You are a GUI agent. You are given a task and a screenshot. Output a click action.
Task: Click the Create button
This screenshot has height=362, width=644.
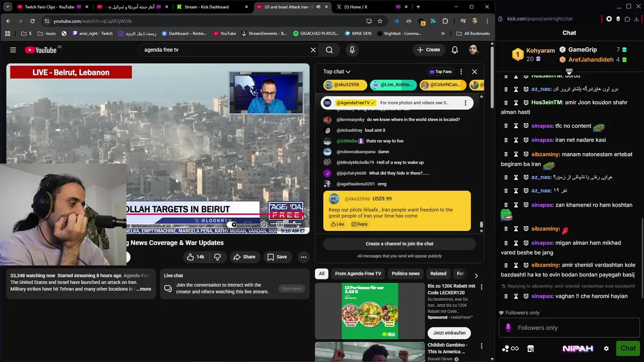coord(429,50)
